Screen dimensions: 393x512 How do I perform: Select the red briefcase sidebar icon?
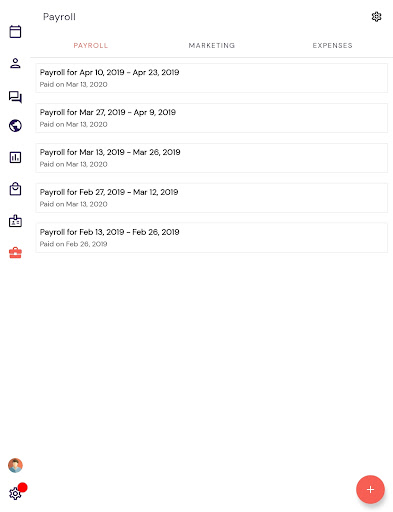click(x=15, y=253)
